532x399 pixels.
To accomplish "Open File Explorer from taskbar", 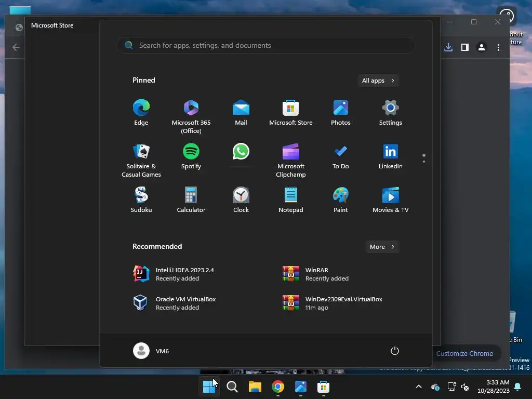I will click(x=255, y=387).
